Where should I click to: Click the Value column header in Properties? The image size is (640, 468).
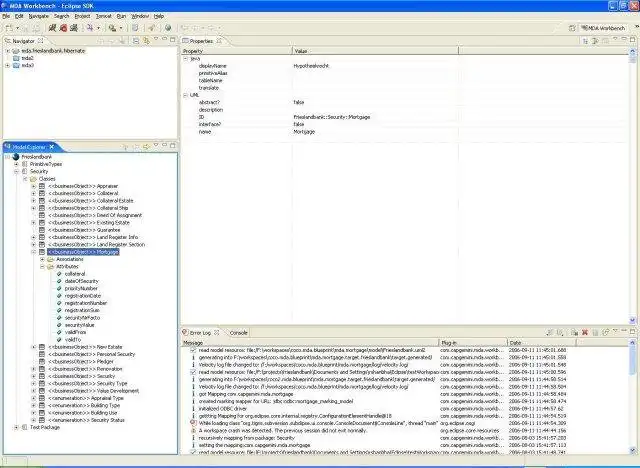click(x=376, y=51)
